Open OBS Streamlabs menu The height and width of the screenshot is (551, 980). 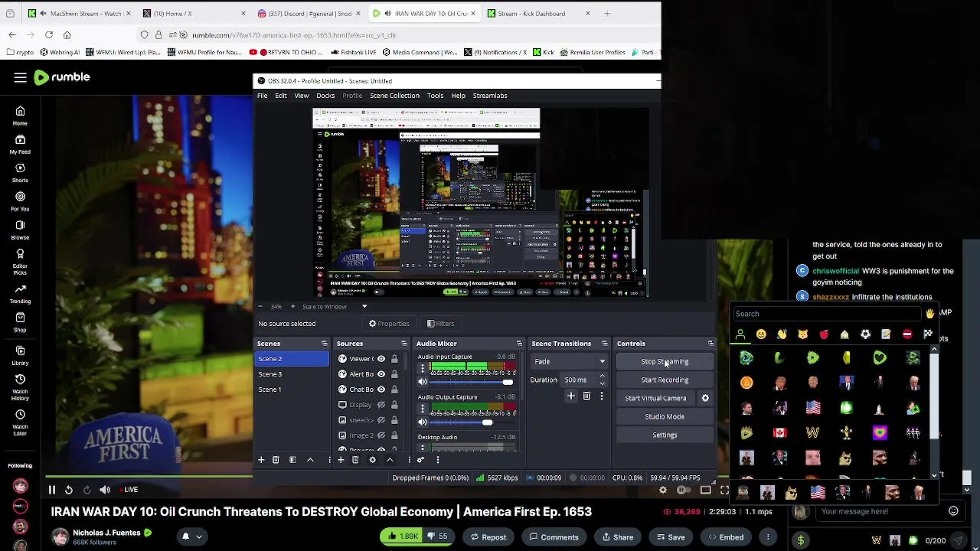[490, 96]
